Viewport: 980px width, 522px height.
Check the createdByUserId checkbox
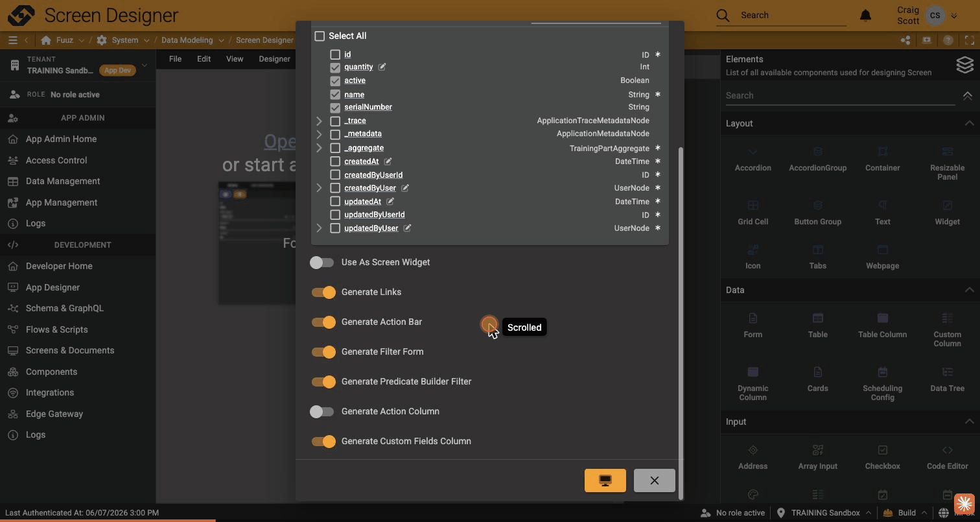click(335, 175)
